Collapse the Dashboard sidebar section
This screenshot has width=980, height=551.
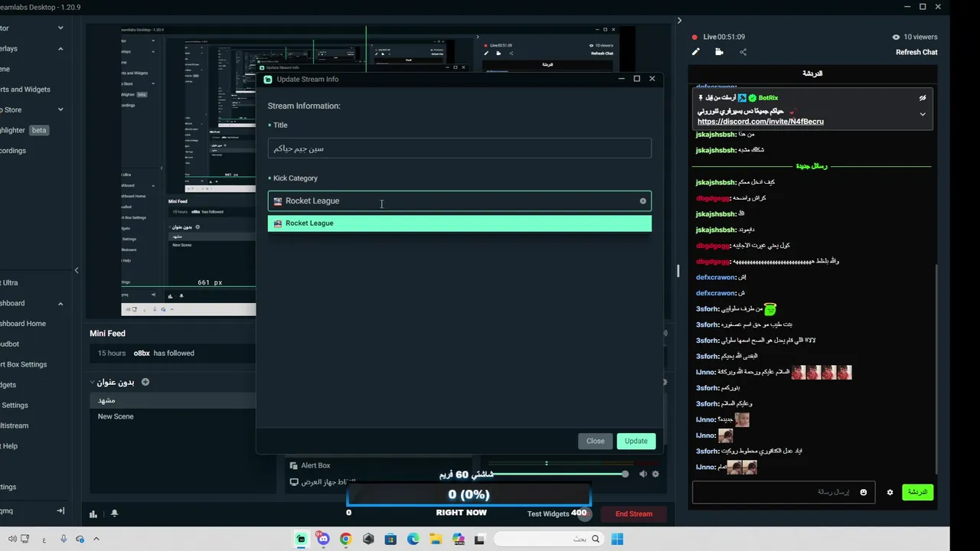tap(60, 303)
